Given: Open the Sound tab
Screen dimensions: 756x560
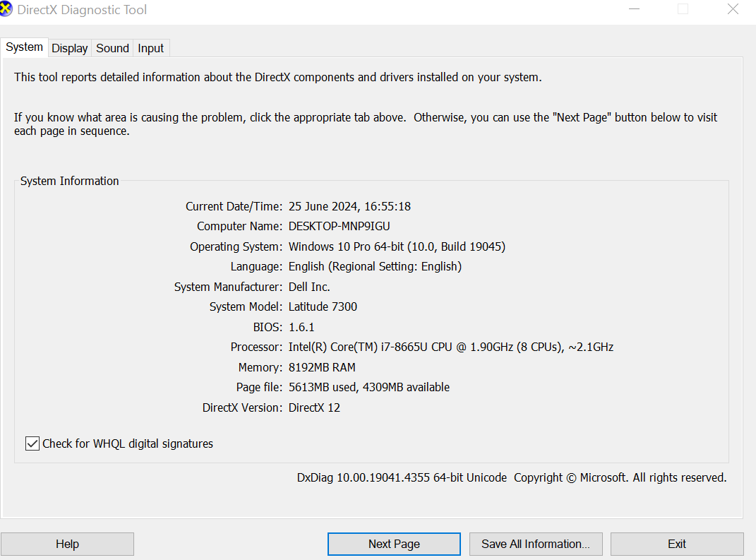Looking at the screenshot, I should pyautogui.click(x=112, y=48).
